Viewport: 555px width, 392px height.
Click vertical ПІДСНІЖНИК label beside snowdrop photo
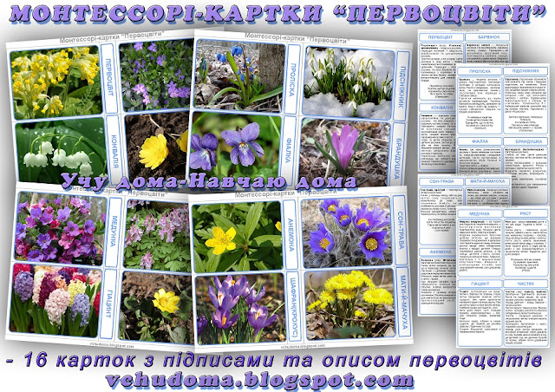point(402,85)
